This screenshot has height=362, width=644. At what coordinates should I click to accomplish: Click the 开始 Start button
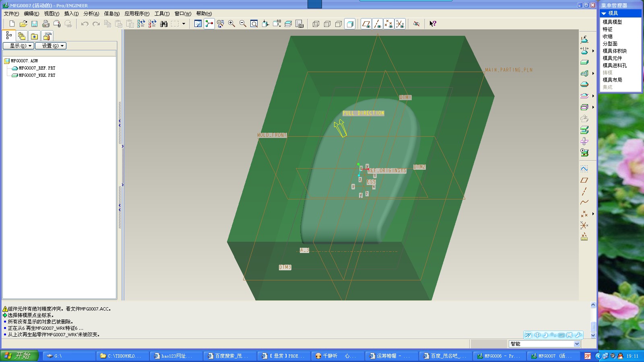coord(19,356)
